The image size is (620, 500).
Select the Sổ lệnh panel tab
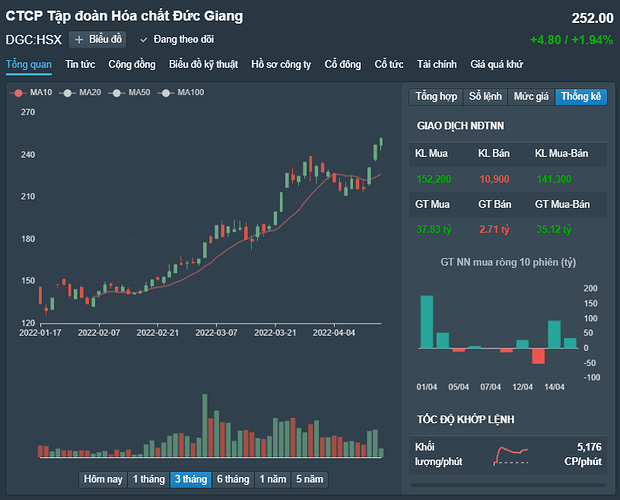click(x=485, y=97)
